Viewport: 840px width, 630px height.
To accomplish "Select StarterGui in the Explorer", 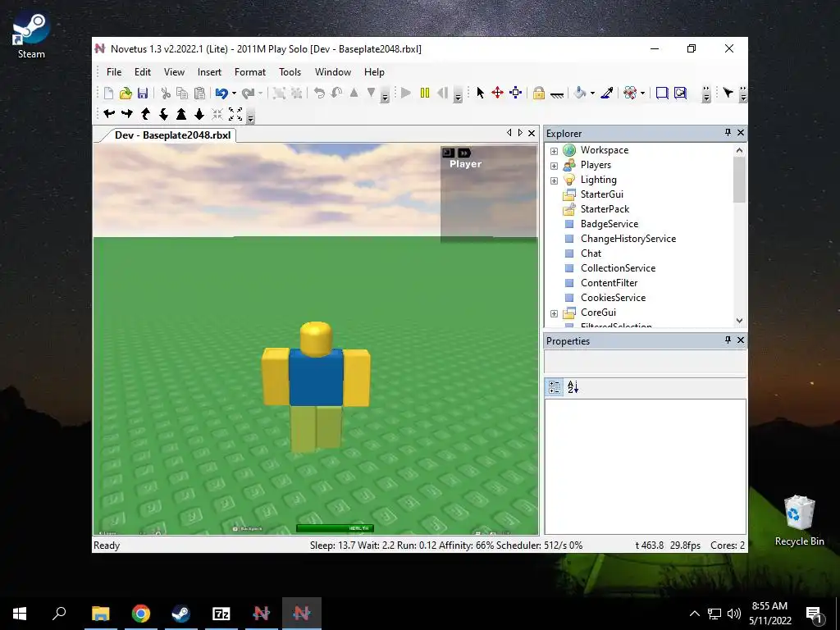I will [601, 194].
